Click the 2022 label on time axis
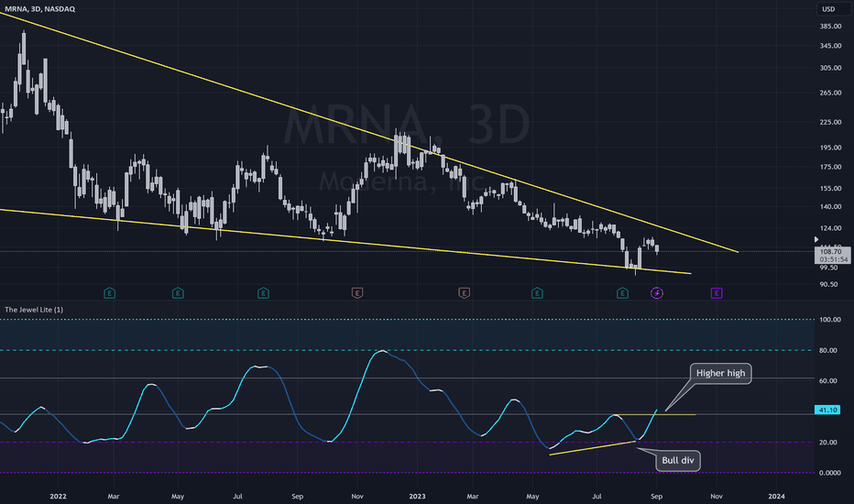The height and width of the screenshot is (504, 854). 58,497
